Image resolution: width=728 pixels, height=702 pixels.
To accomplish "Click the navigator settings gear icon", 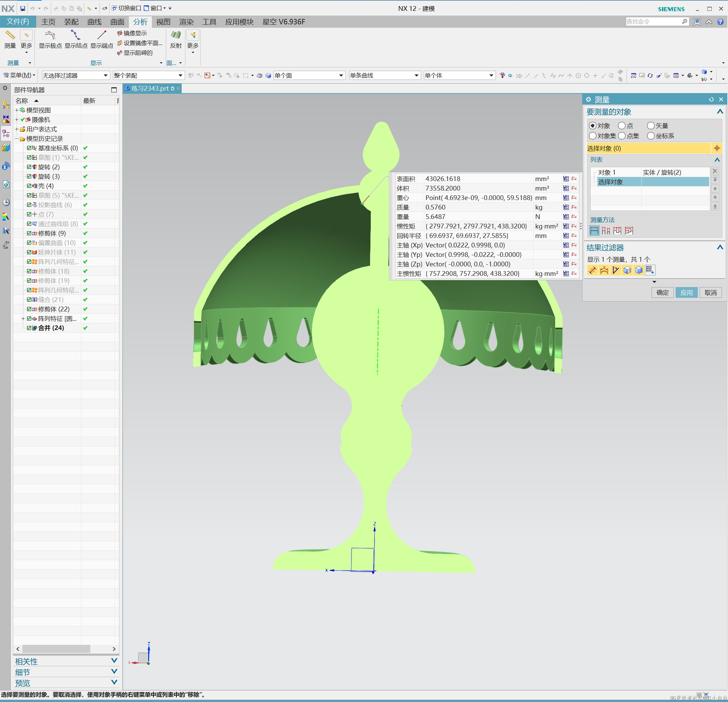I will click(5, 88).
